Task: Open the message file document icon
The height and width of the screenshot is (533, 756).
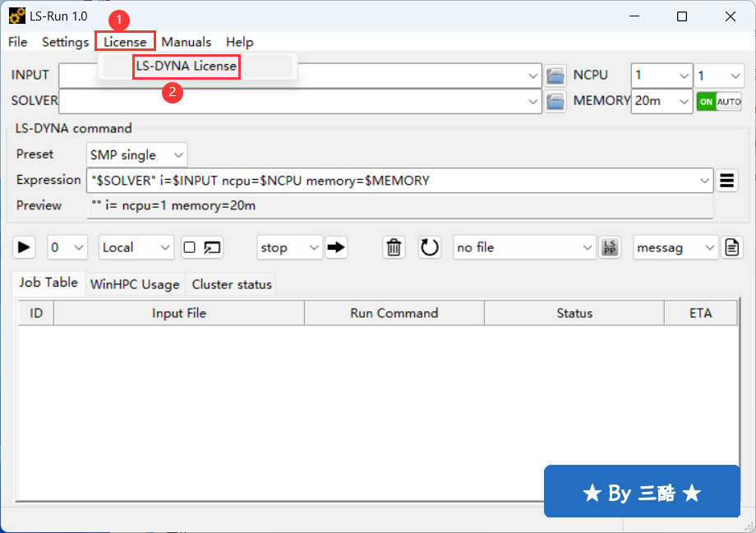Action: pyautogui.click(x=732, y=248)
